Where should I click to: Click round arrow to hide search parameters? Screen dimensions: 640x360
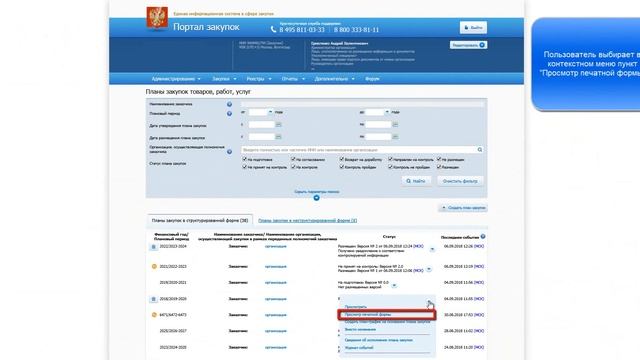click(316, 198)
